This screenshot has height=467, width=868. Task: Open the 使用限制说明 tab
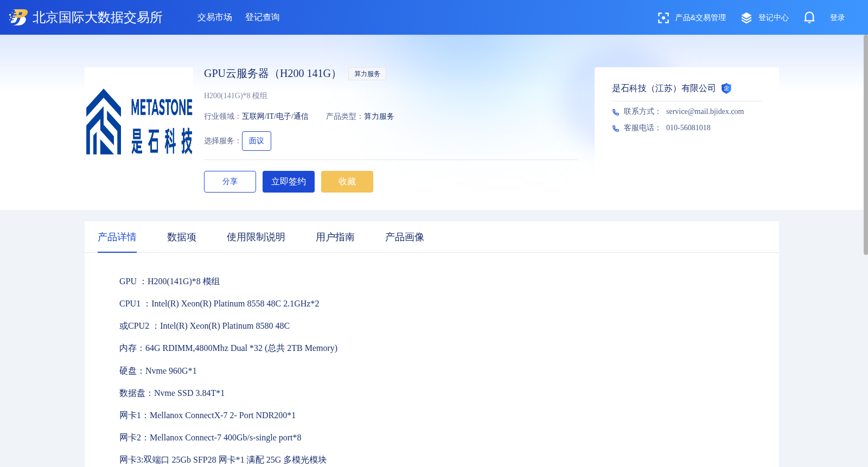pos(256,237)
